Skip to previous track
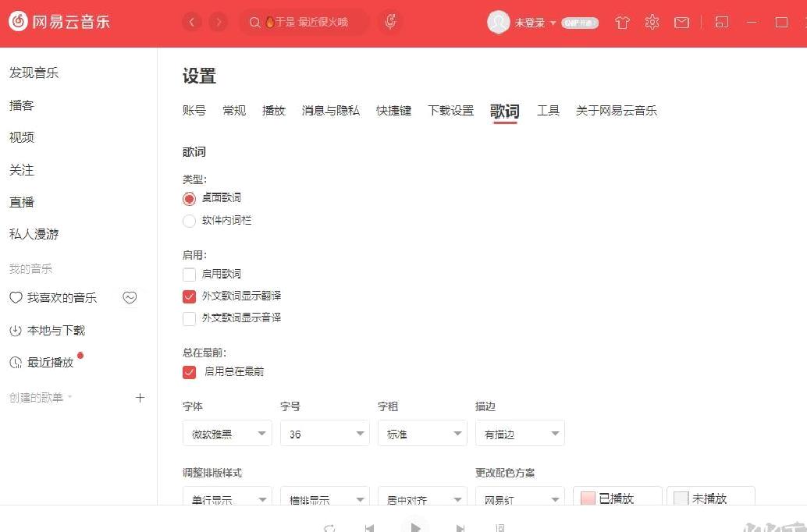The width and height of the screenshot is (807, 532). [368, 528]
